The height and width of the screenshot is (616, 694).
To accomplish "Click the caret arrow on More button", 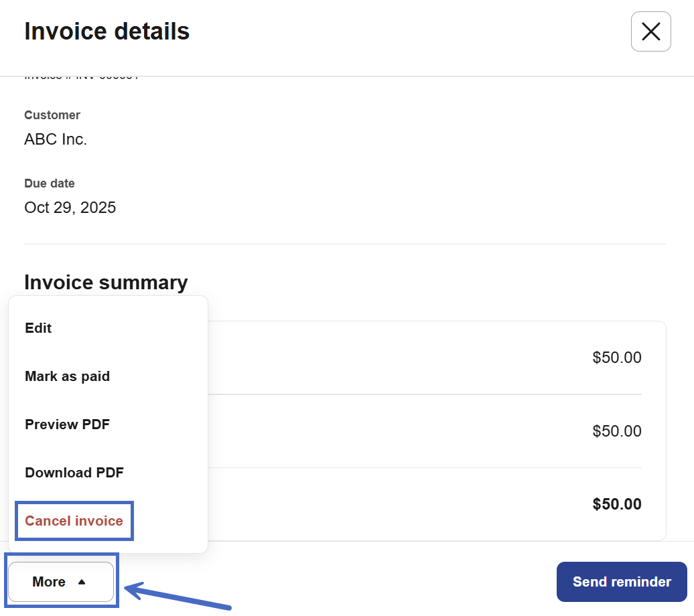I will click(x=82, y=582).
